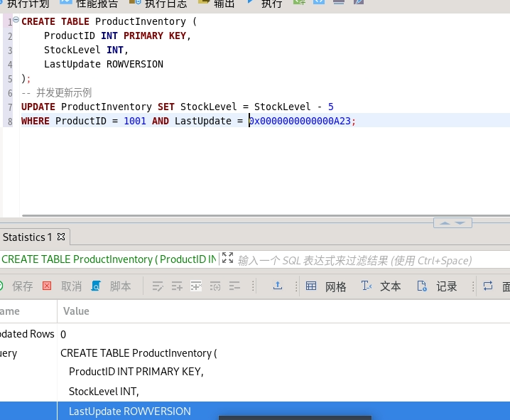
Task: Click the 保存 save icon
Action: [16, 286]
